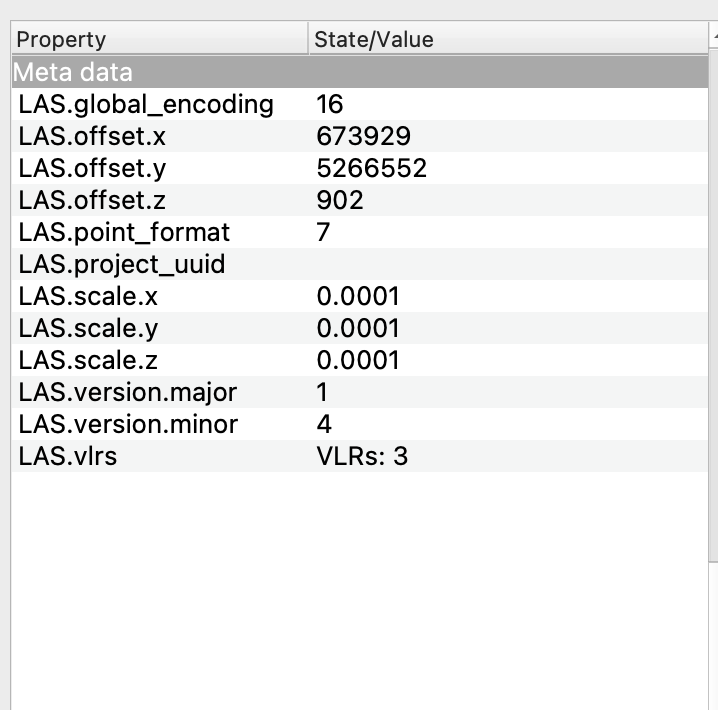Click the LAS.scale.y value 0.0001

[357, 328]
